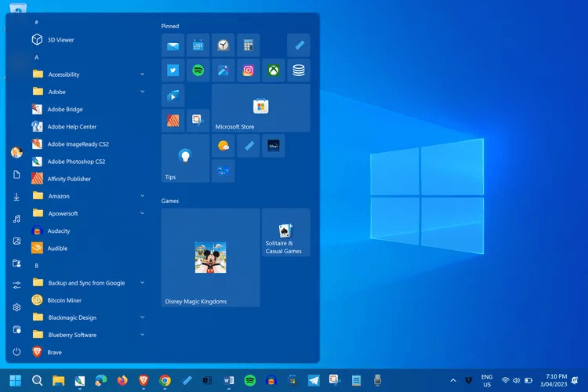Open Google Chrome from taskbar
Screen dimensions: 588x392
coord(165,380)
